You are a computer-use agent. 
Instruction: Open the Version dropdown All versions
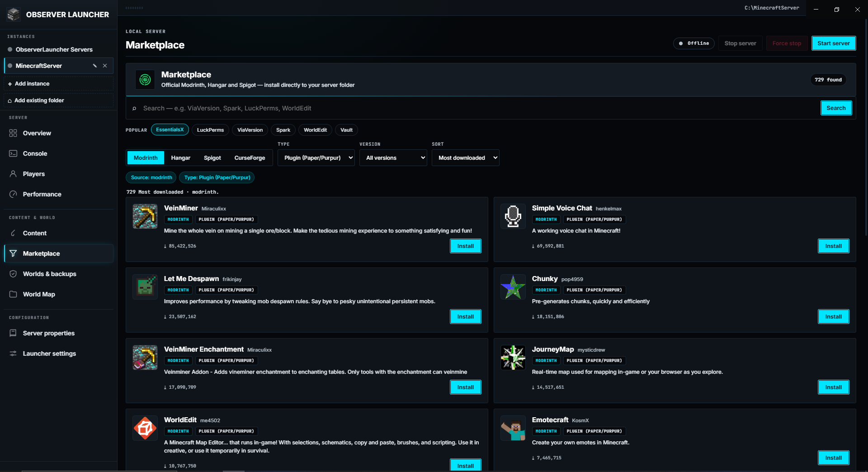pyautogui.click(x=393, y=158)
